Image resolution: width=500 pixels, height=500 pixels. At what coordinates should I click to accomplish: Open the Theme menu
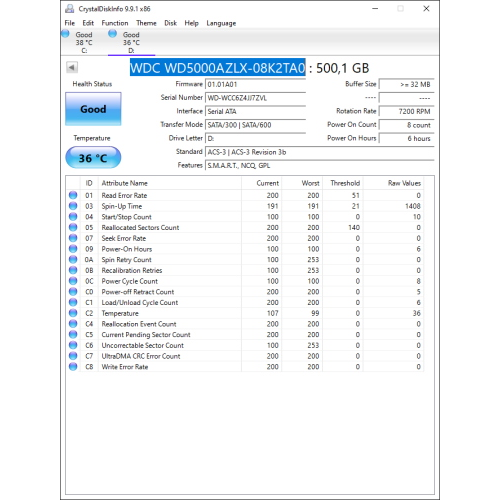click(x=146, y=23)
